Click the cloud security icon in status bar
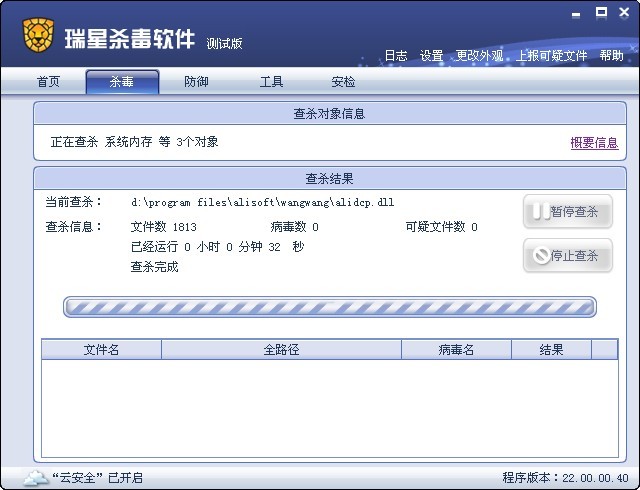 (36, 477)
